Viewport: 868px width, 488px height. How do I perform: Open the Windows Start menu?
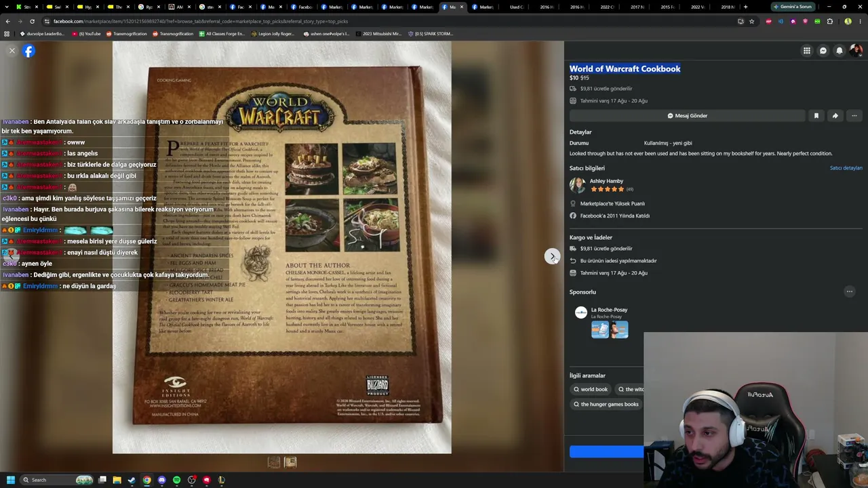point(10,480)
